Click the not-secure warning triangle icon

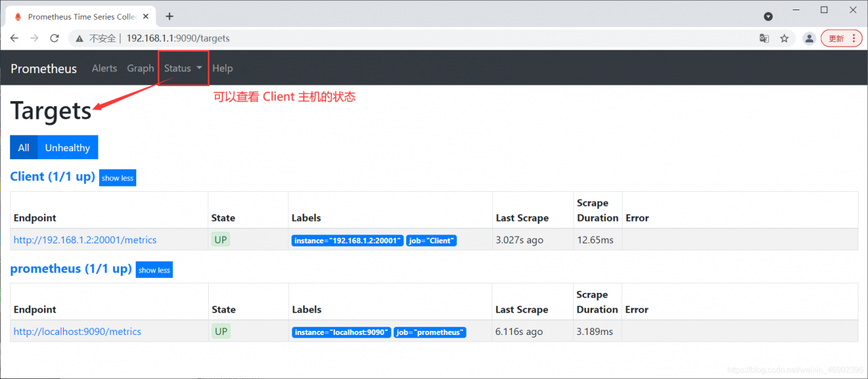(x=79, y=39)
